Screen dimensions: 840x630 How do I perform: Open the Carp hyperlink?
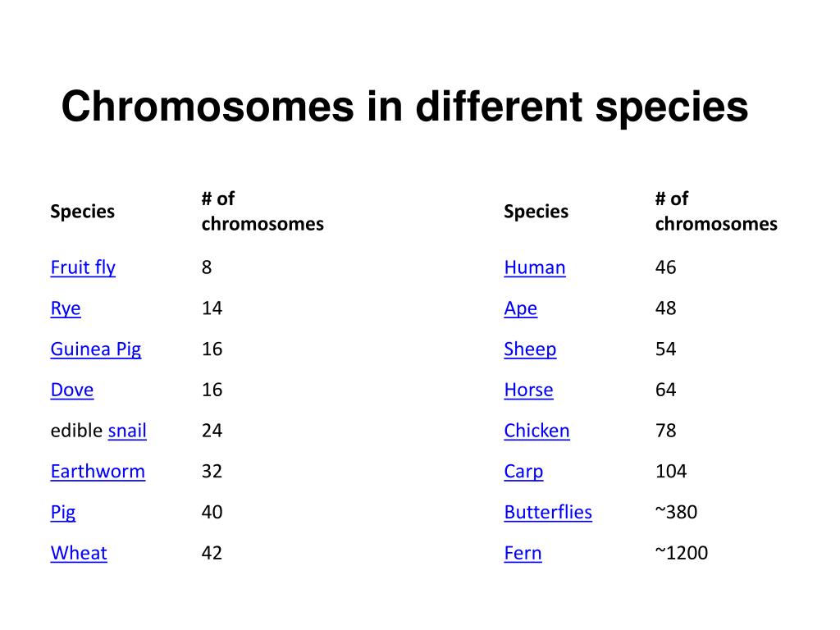coord(523,472)
